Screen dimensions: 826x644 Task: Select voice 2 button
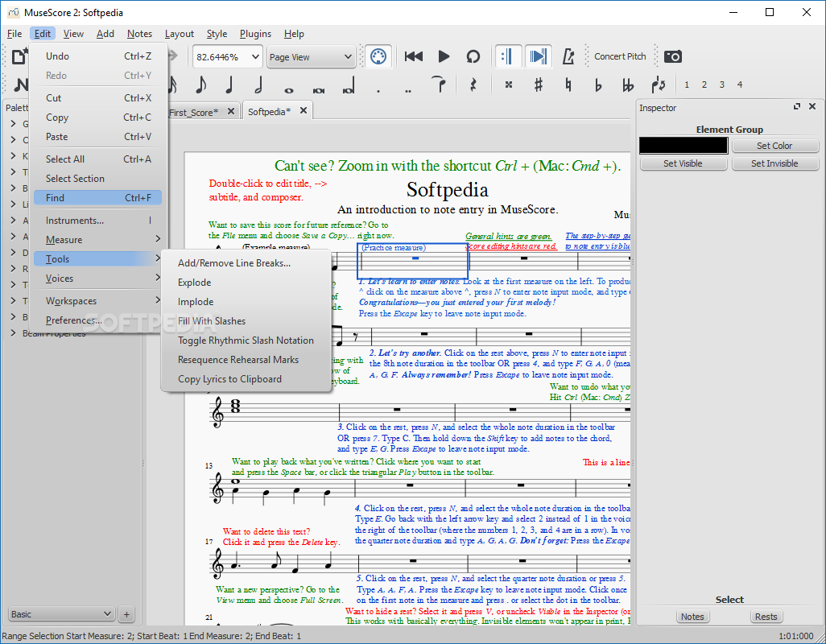(x=704, y=85)
